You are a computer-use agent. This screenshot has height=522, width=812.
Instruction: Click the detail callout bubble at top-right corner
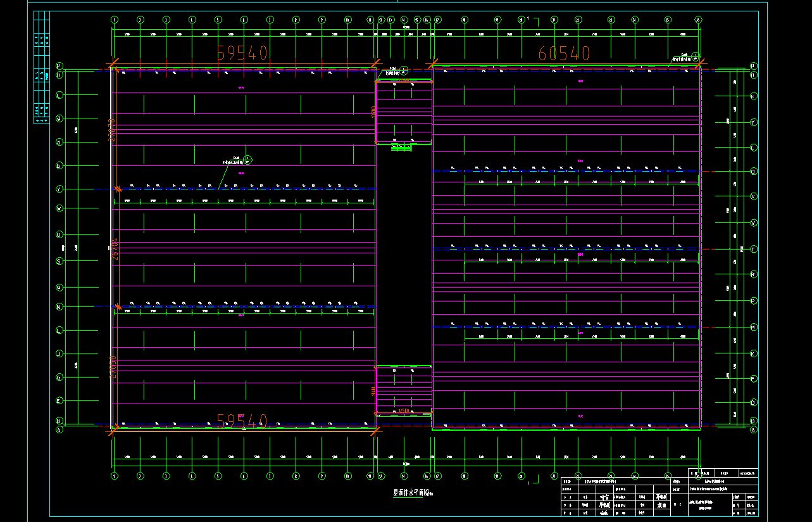point(696,56)
